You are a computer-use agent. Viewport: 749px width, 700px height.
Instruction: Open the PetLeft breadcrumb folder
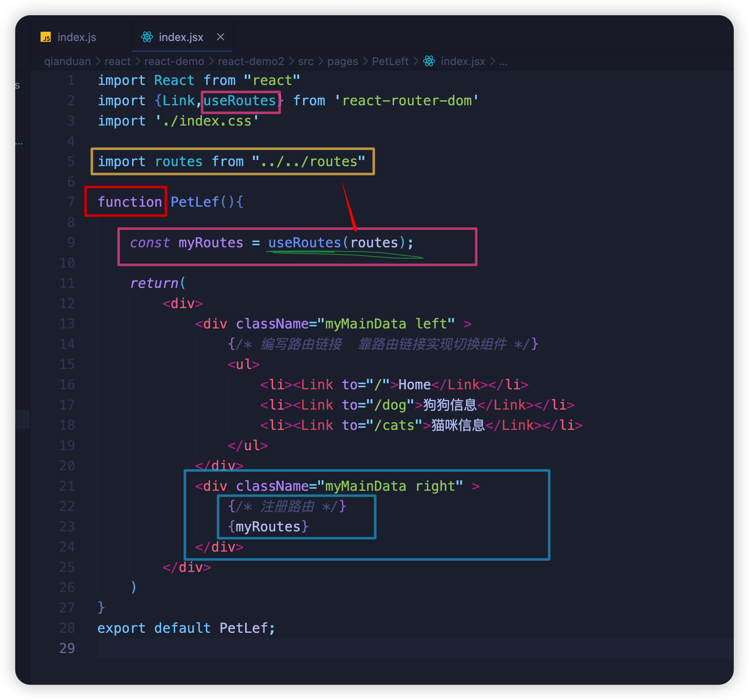tap(390, 61)
